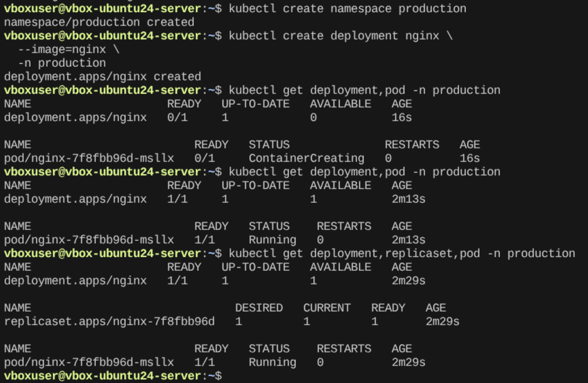Click the '--image=nginx \' continuation line

(x=68, y=49)
